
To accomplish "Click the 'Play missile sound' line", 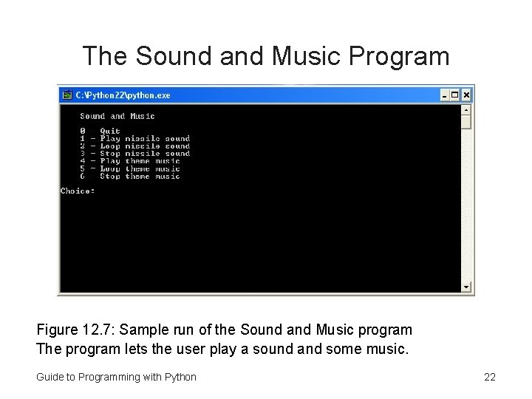I will click(x=135, y=138).
